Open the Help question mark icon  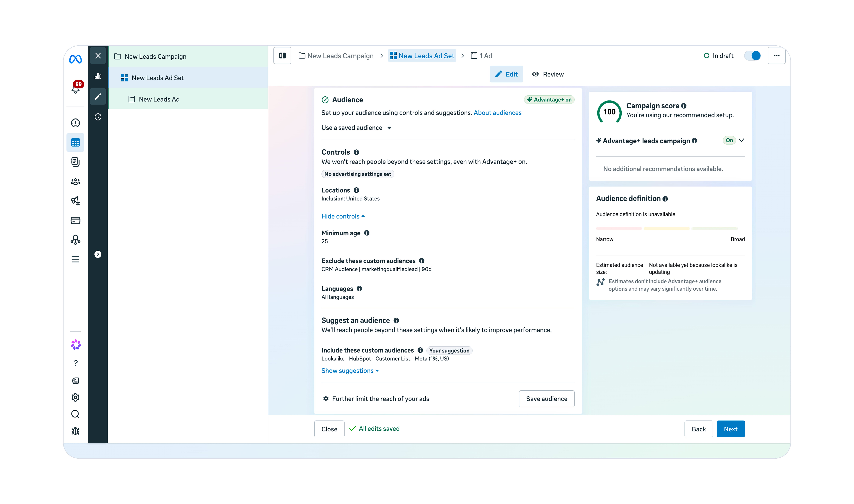pos(76,363)
